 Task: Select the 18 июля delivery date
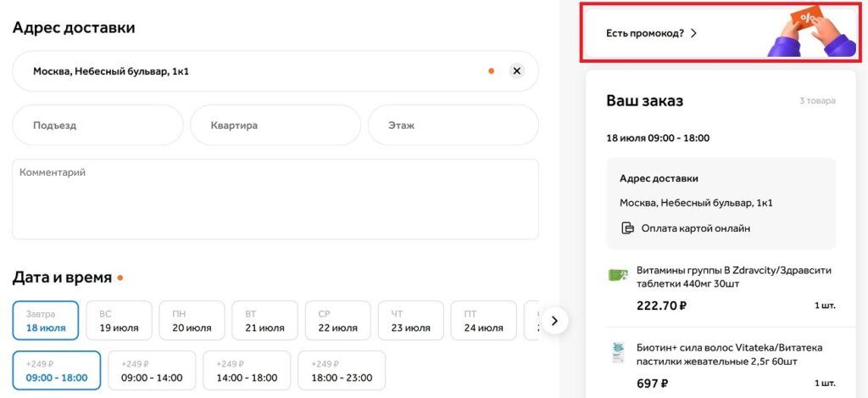pos(46,321)
